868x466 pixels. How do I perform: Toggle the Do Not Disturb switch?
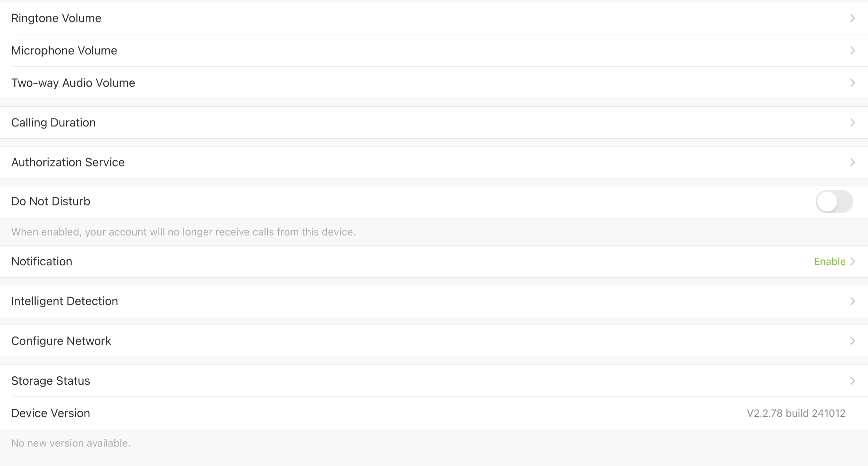click(x=834, y=201)
